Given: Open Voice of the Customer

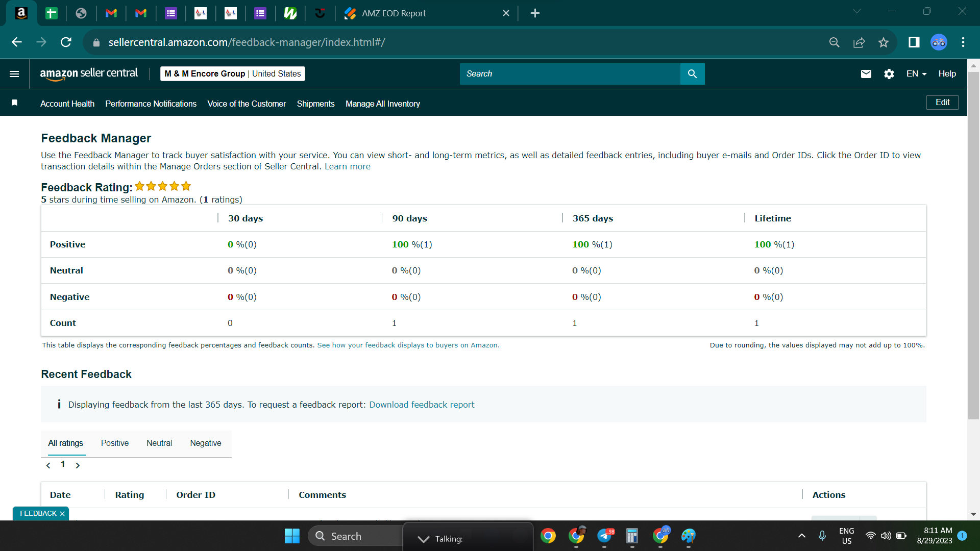Looking at the screenshot, I should point(247,104).
